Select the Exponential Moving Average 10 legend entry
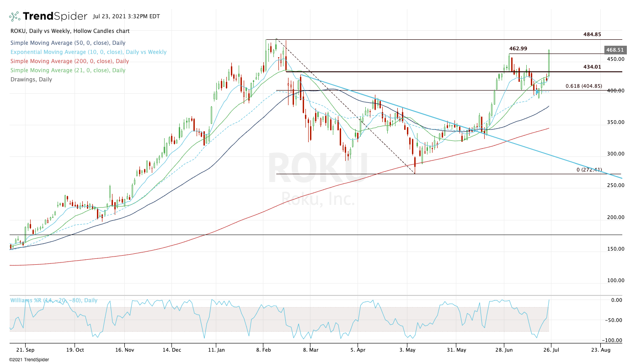Screen dimensions: 636x364 point(88,52)
